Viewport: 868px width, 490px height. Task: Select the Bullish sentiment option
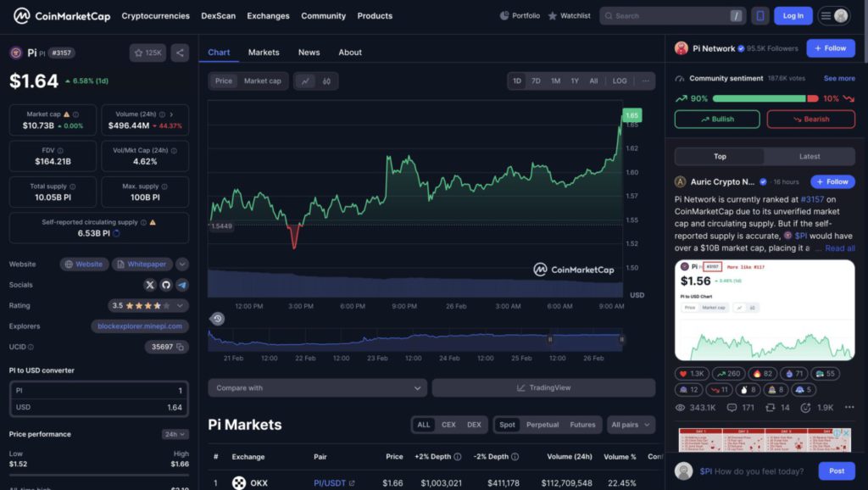(716, 119)
